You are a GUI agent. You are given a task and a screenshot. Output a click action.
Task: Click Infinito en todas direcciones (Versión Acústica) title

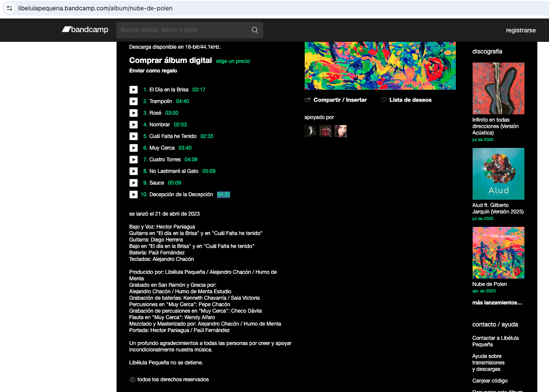pyautogui.click(x=495, y=126)
